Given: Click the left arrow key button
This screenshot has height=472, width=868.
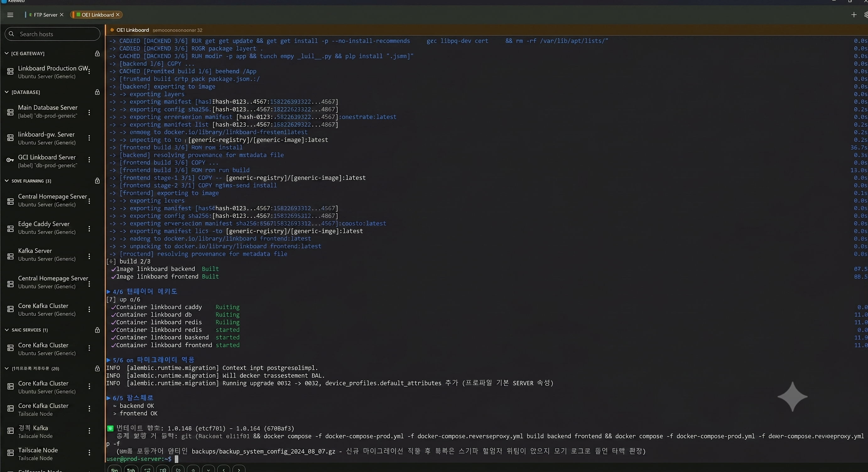Looking at the screenshot, I should click(224, 469).
